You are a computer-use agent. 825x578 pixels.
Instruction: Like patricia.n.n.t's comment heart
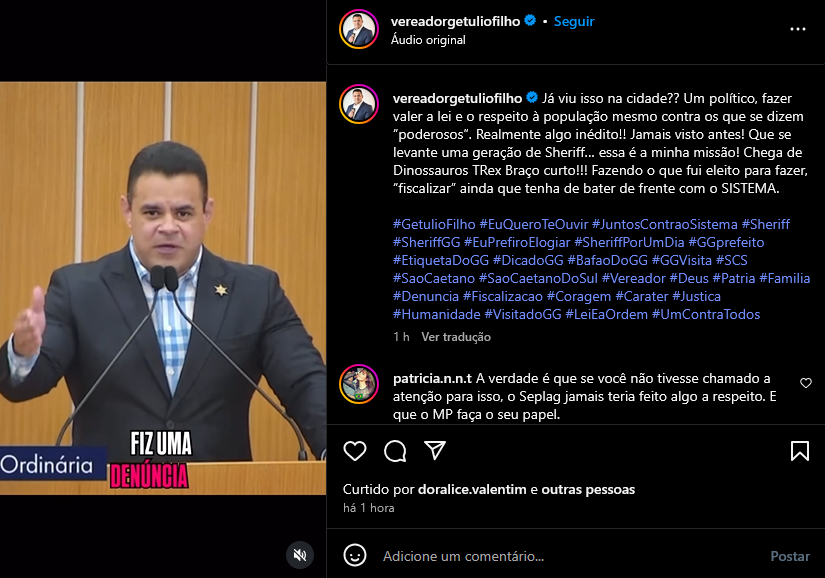(806, 383)
